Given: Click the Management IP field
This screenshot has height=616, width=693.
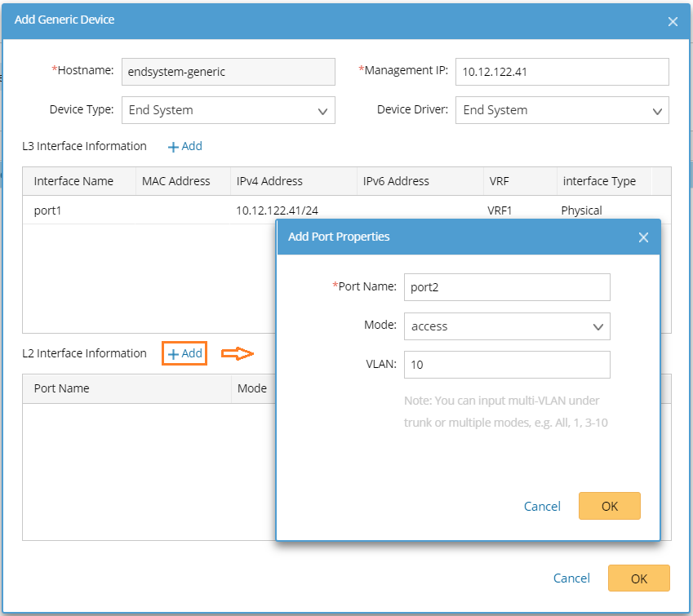Looking at the screenshot, I should click(562, 72).
